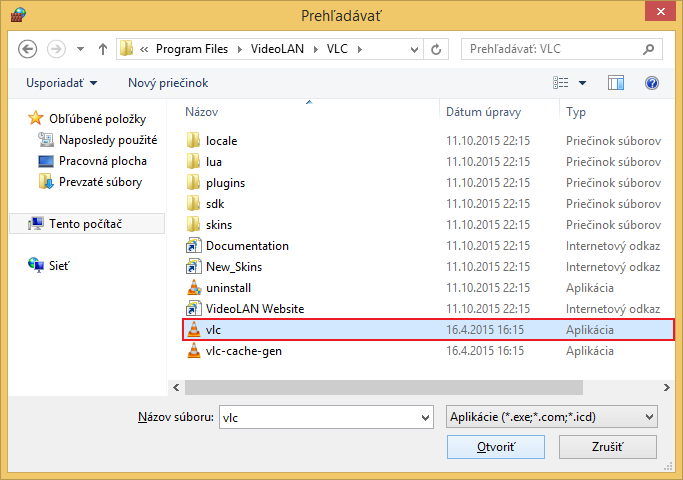Open the recent locations dropdown arrow
683x480 pixels.
pos(80,49)
